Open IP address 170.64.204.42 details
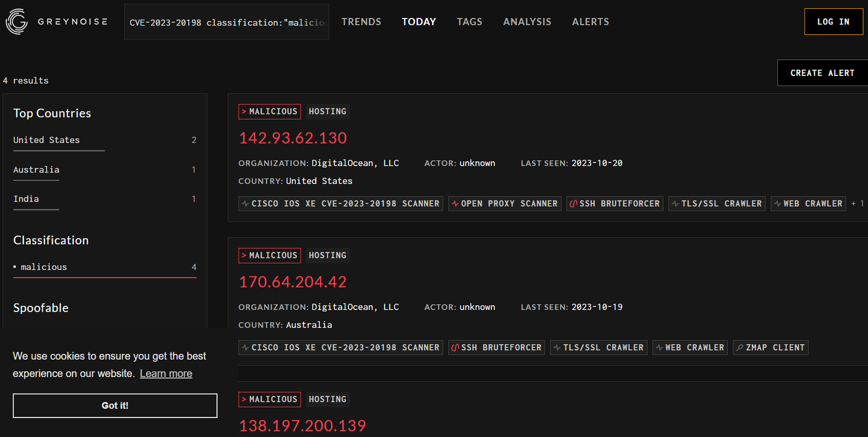 click(293, 282)
